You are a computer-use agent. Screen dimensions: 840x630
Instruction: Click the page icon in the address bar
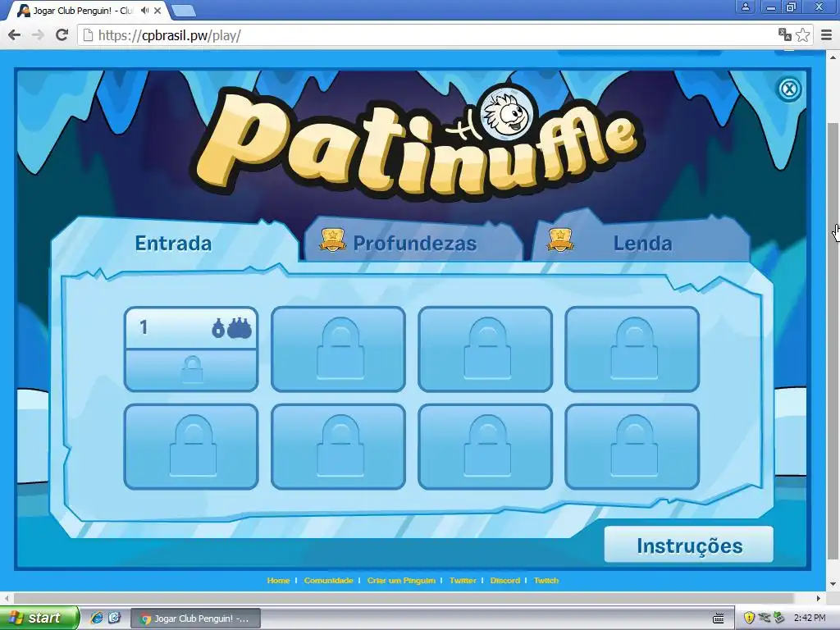88,35
